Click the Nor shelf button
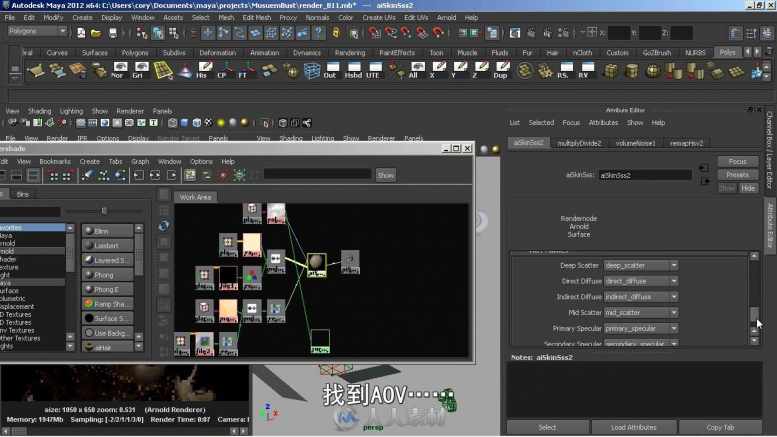The image size is (777, 437). tap(119, 70)
